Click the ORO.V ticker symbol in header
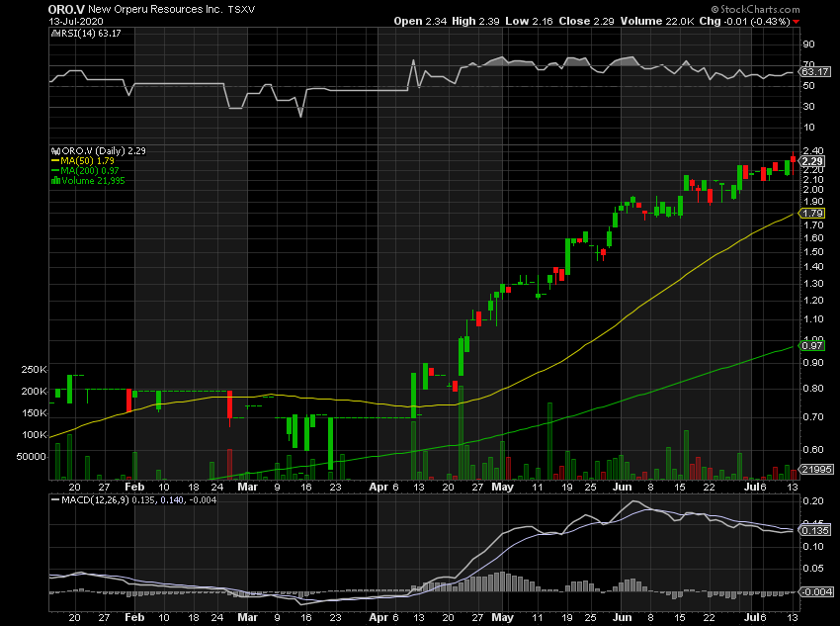840x626 pixels. (x=66, y=9)
